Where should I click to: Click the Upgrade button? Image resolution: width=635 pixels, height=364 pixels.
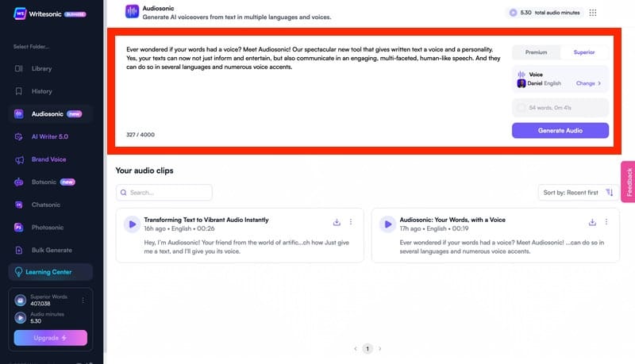pos(51,338)
